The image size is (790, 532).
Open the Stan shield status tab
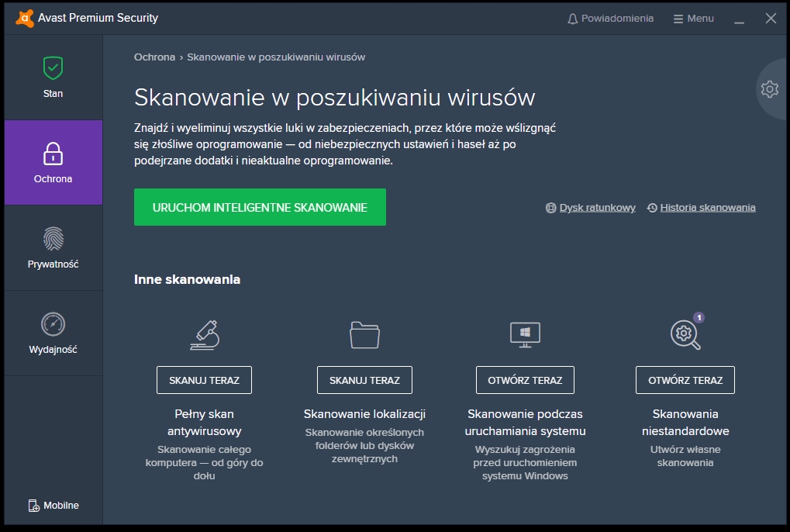(53, 78)
